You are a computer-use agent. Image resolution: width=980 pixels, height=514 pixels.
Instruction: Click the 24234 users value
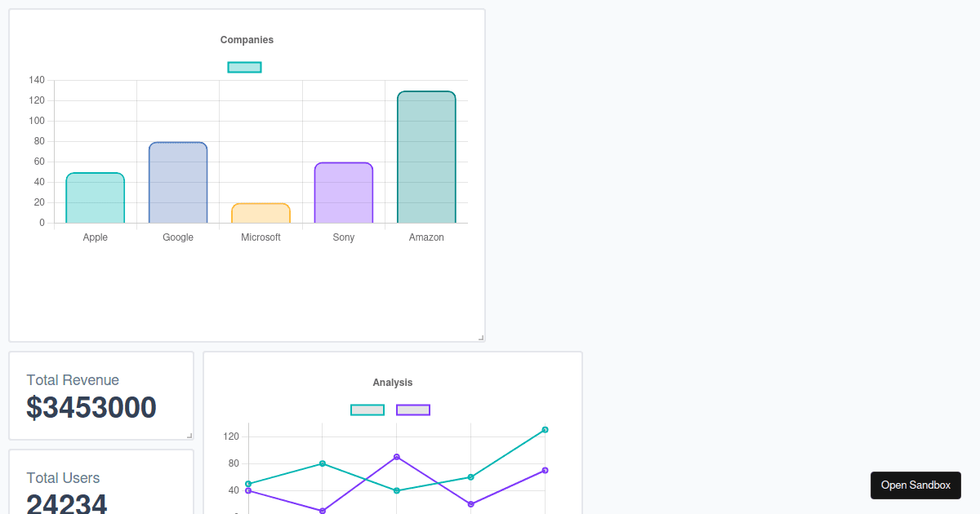67,503
